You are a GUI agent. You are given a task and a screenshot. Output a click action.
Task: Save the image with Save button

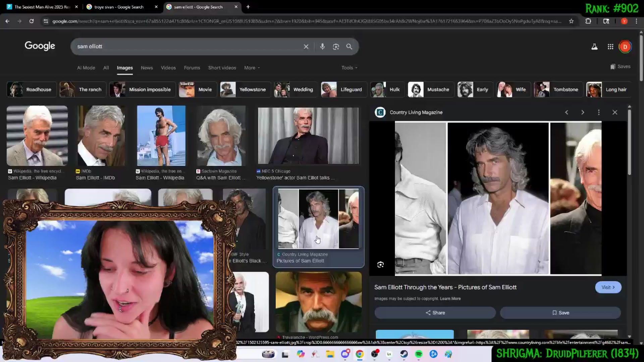pos(560,313)
